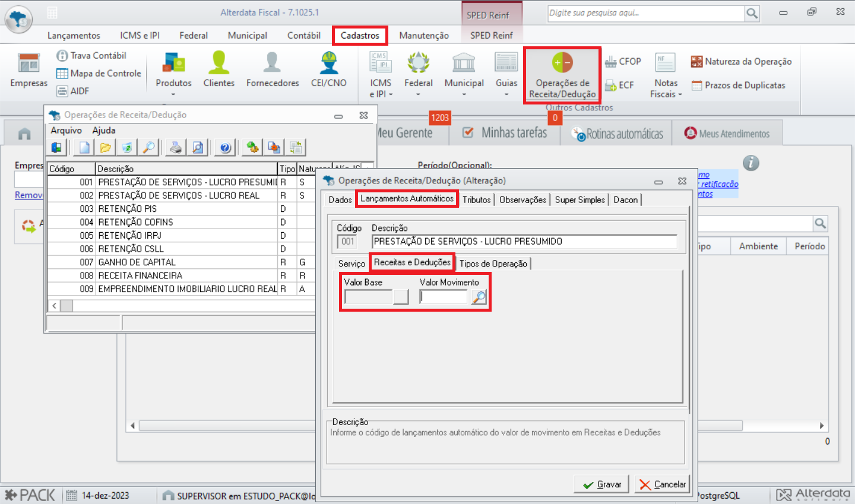Open the Manutenção ribbon tab
Screen dimensions: 855x504
[424, 36]
